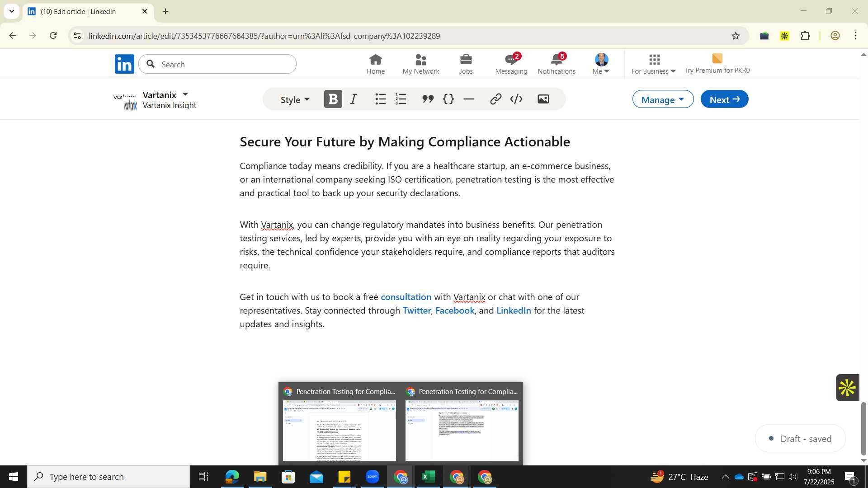
Task: Expand the Manage dropdown menu
Action: tap(663, 99)
